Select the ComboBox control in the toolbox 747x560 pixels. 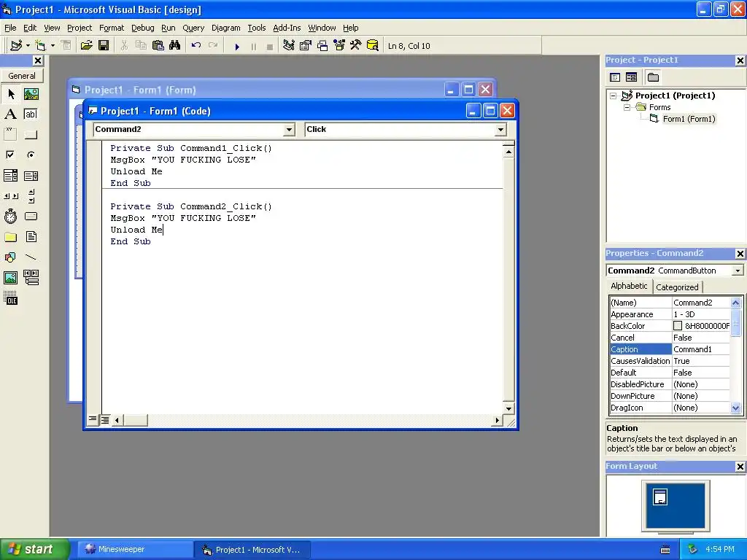pyautogui.click(x=10, y=176)
